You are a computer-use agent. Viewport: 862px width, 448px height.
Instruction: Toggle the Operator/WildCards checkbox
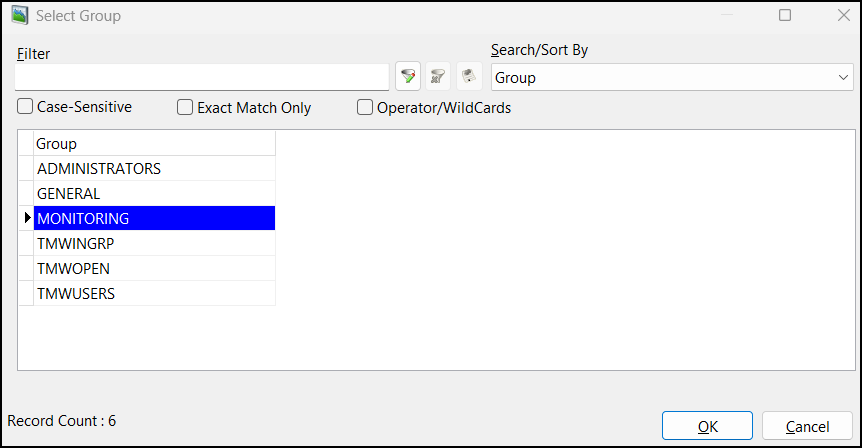coord(365,107)
